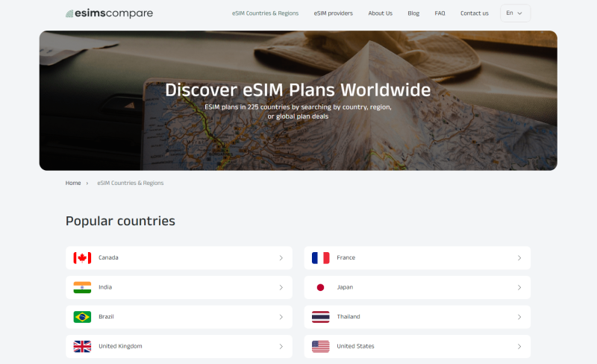Open the FAQ page
The width and height of the screenshot is (597, 364).
click(x=440, y=13)
